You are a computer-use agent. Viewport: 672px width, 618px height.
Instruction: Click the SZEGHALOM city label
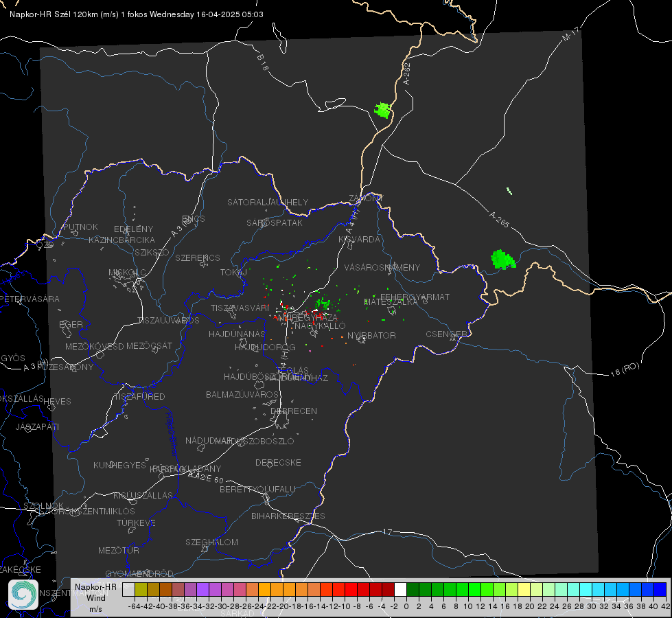click(x=211, y=542)
